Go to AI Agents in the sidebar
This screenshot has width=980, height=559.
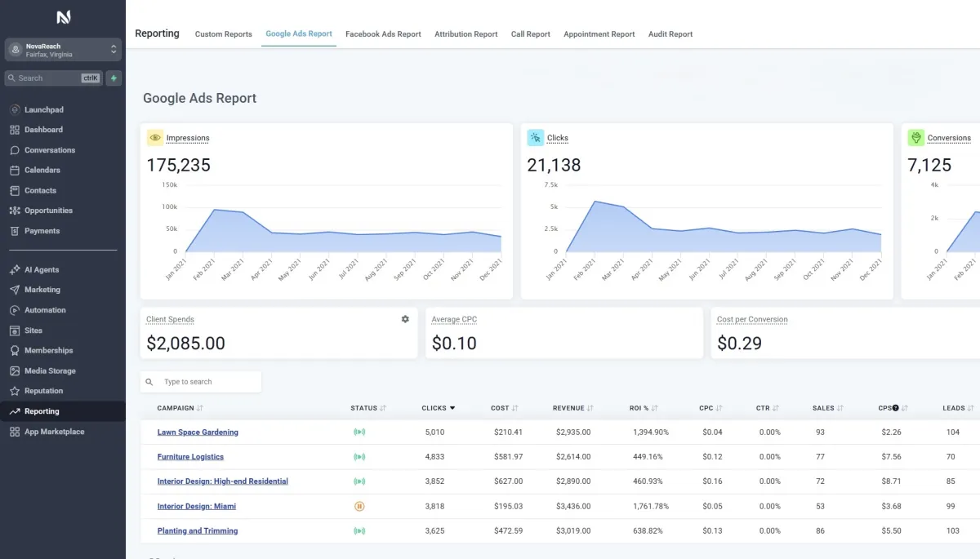[42, 269]
